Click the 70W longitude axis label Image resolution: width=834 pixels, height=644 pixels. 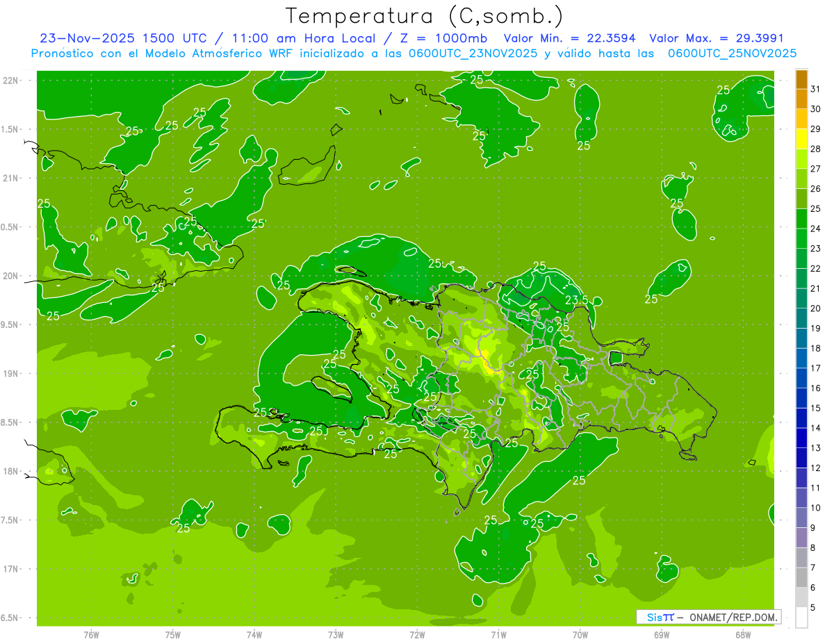pos(580,634)
